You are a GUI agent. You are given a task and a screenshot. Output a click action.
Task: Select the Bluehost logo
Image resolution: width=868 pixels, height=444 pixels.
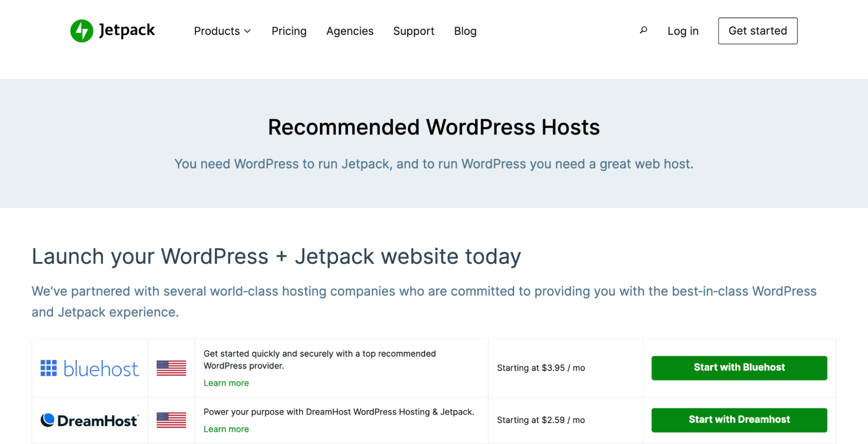point(89,368)
